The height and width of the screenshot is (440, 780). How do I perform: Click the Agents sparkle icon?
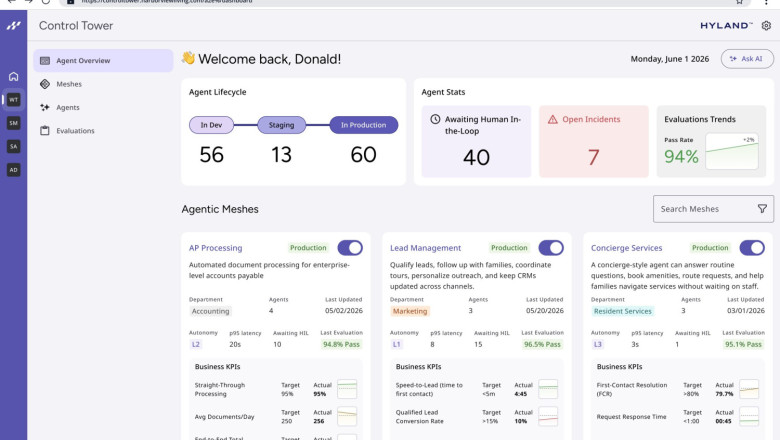[45, 107]
